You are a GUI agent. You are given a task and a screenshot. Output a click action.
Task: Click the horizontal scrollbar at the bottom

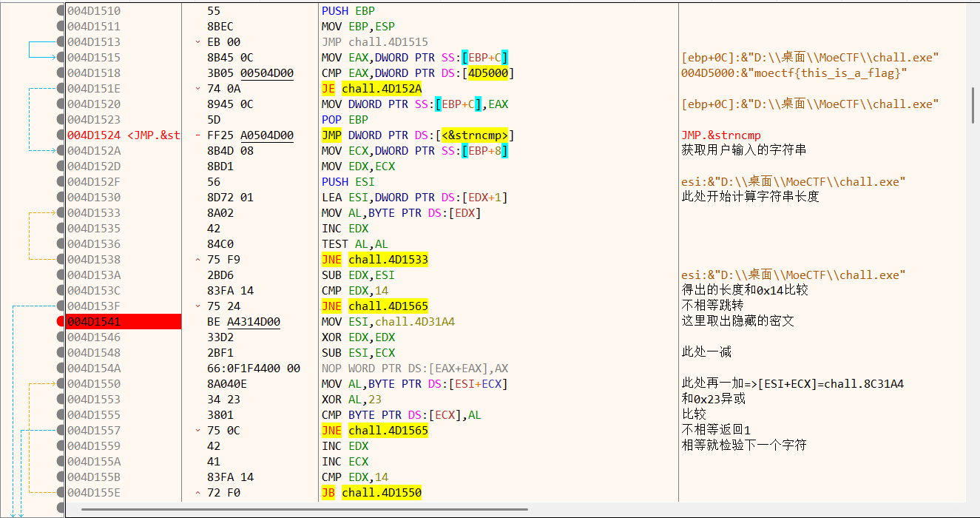point(305,509)
